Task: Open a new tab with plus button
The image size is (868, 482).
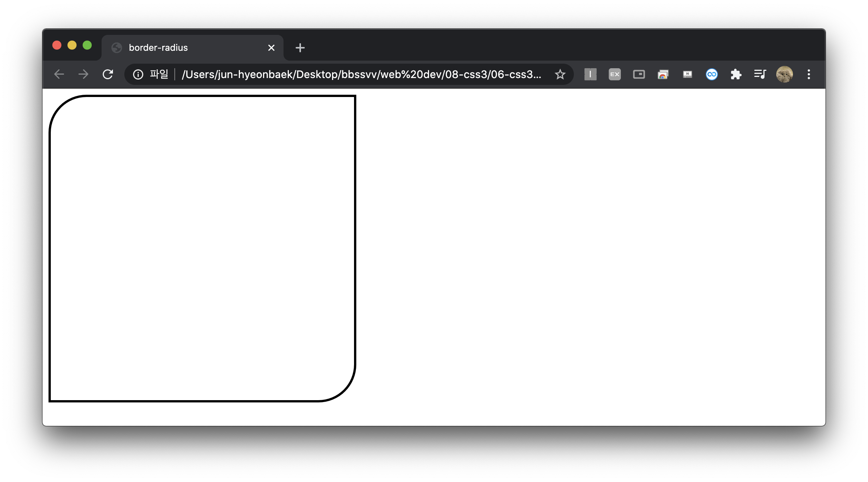Action: pyautogui.click(x=300, y=48)
